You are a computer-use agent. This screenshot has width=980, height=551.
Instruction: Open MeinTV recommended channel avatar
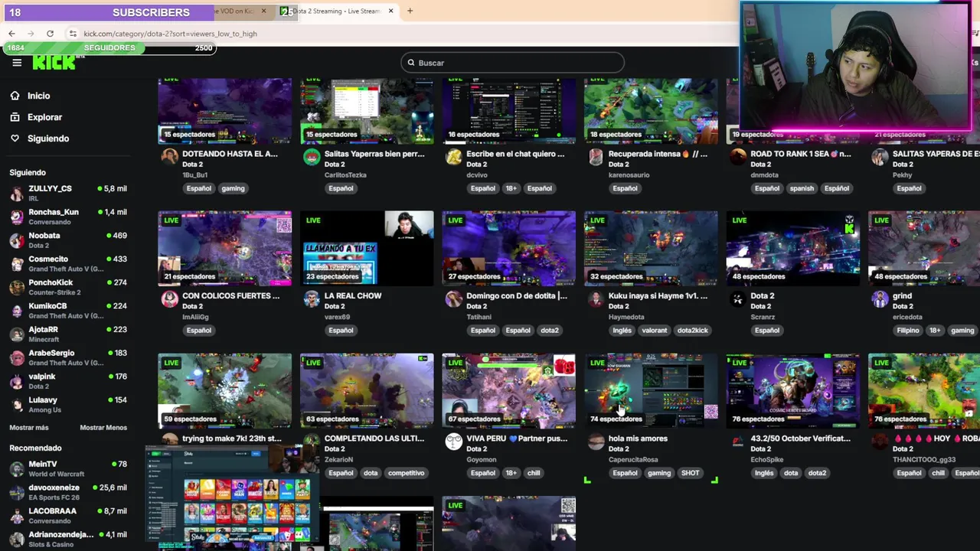pos(17,468)
